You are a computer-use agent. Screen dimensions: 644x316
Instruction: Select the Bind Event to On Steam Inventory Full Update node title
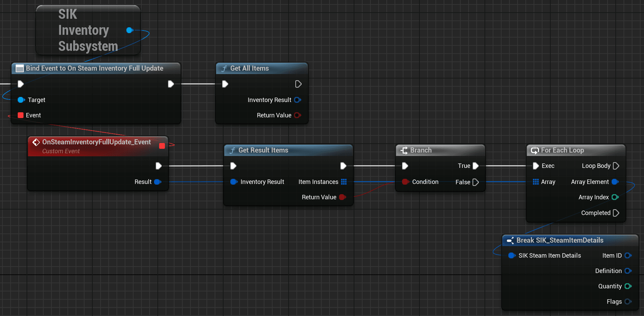click(94, 68)
